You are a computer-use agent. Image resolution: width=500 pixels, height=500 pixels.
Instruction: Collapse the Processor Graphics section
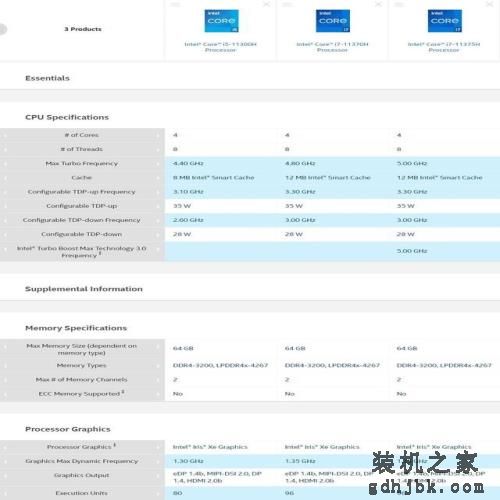click(x=68, y=429)
